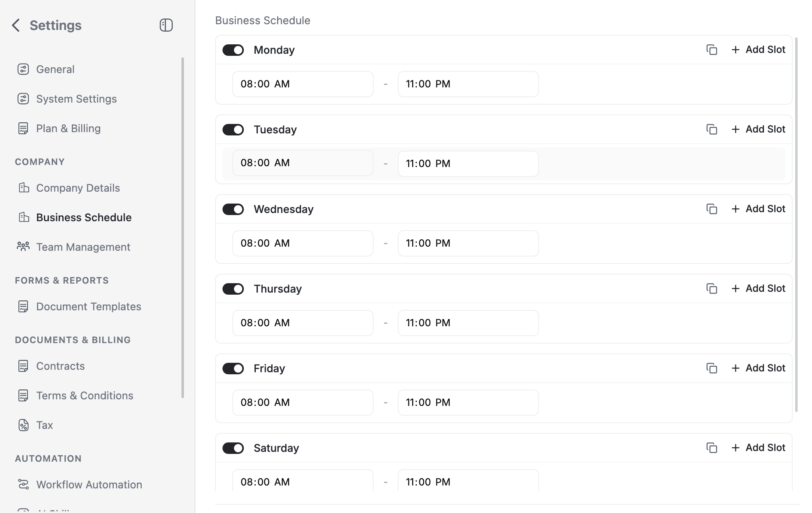Image resolution: width=812 pixels, height=513 pixels.
Task: Open Plan & Billing section
Action: 68,128
